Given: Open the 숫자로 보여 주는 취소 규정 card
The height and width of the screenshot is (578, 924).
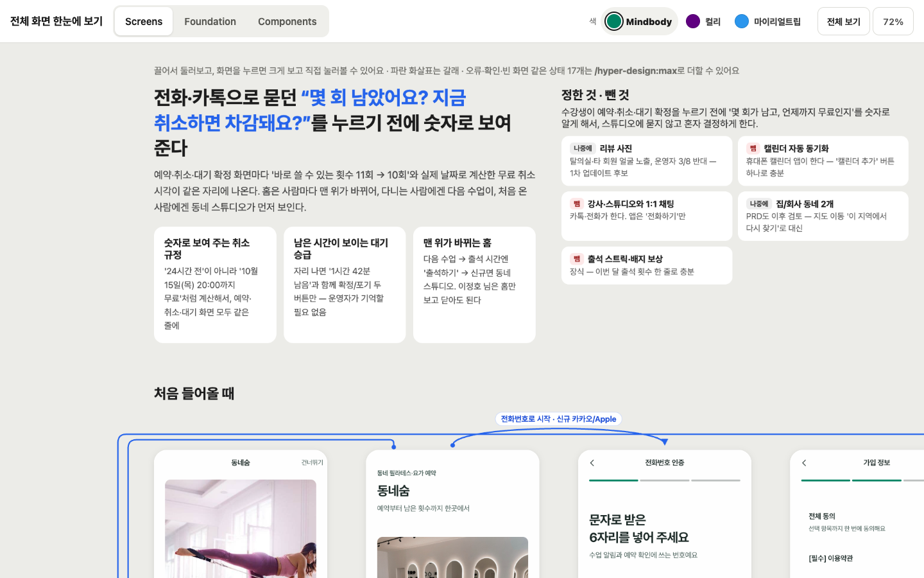Looking at the screenshot, I should (215, 285).
